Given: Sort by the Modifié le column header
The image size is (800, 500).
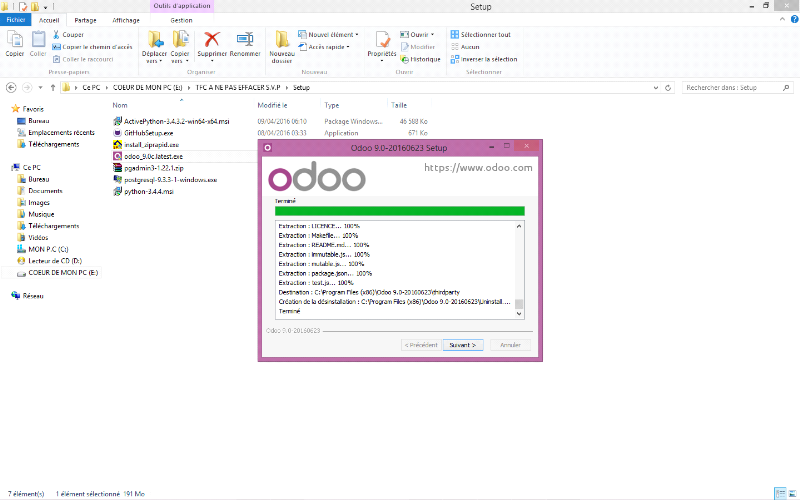Looking at the screenshot, I should tap(272, 105).
